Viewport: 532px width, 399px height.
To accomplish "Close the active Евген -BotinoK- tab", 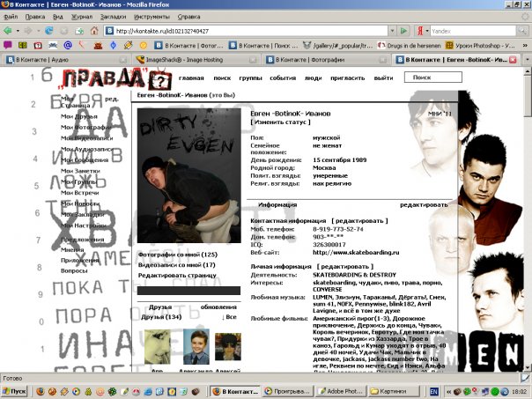I will pyautogui.click(x=513, y=60).
